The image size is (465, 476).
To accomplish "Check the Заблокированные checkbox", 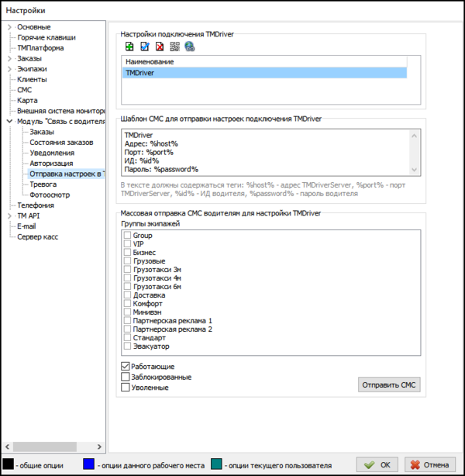I will pyautogui.click(x=126, y=377).
